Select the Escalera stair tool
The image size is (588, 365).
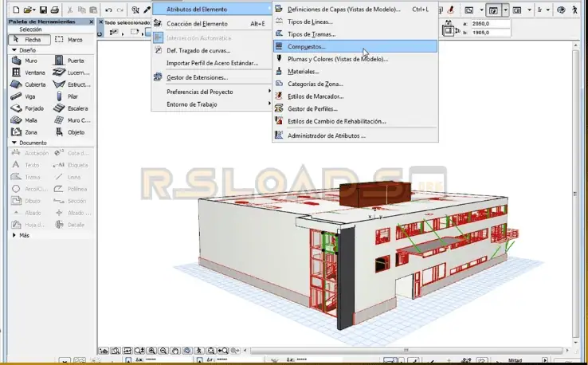tap(70, 108)
